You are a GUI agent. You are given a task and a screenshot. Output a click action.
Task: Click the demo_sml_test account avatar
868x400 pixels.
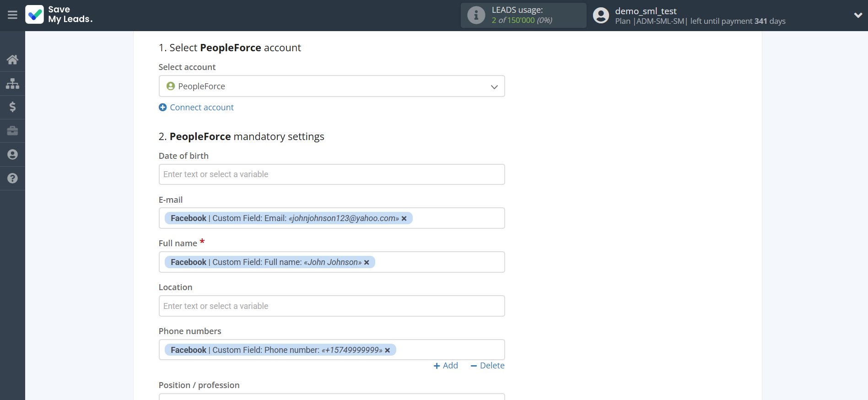click(601, 16)
